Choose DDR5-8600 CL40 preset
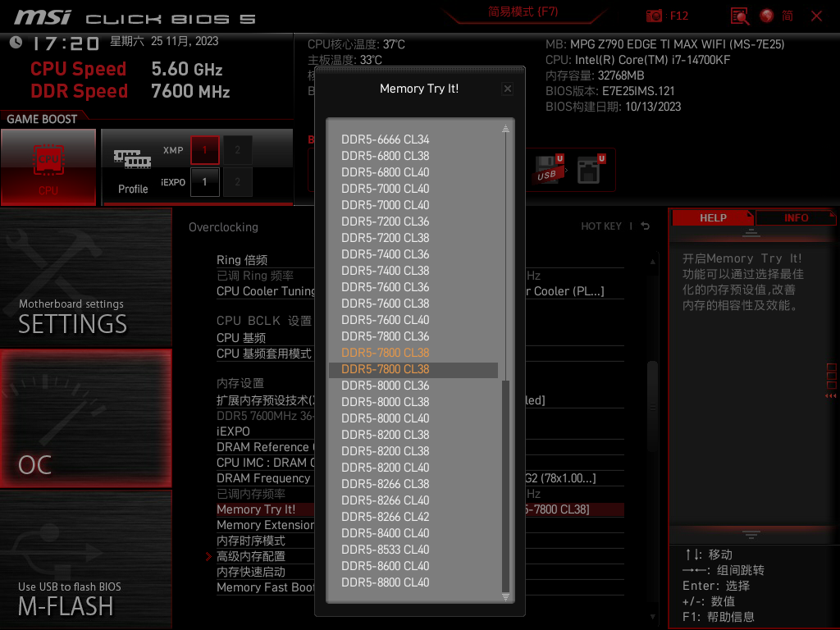 coord(386,566)
